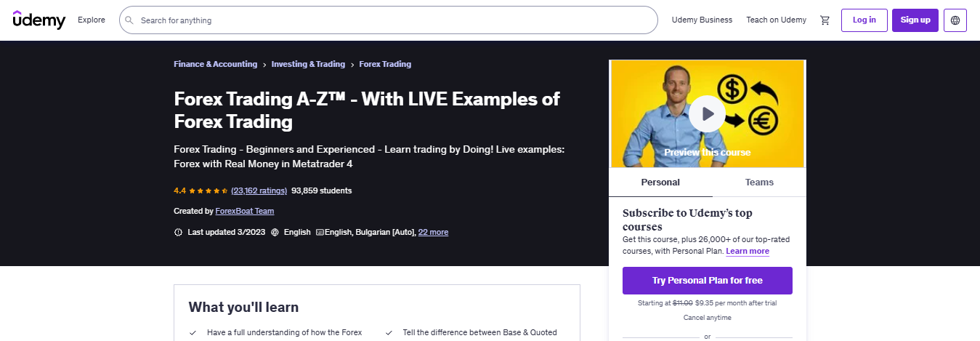Click the checkmark beside 'Tell the difference'
The height and width of the screenshot is (341, 980).
pyautogui.click(x=389, y=332)
